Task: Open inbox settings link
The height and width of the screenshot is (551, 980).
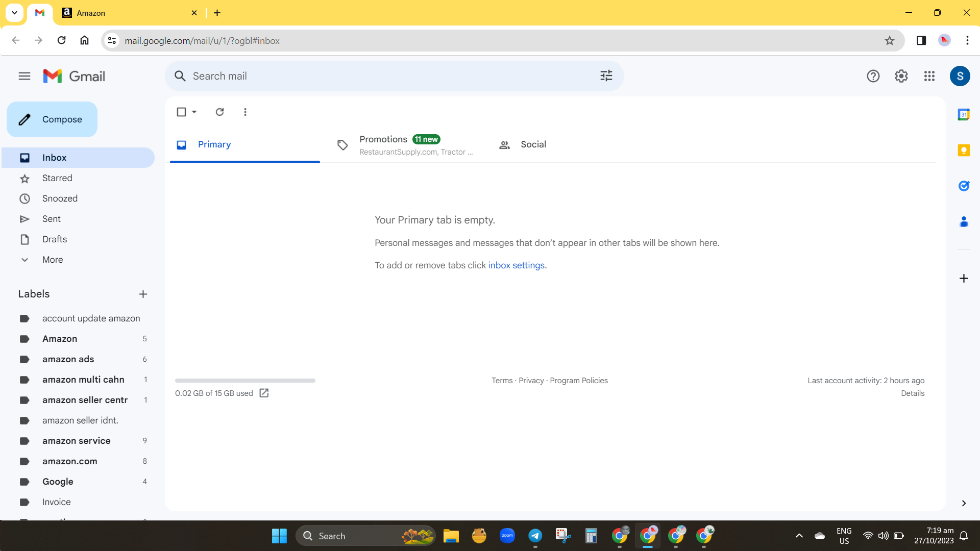Action: (x=516, y=265)
